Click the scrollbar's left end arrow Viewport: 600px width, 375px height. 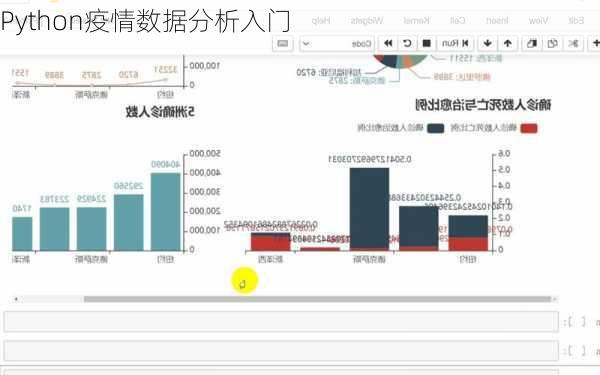[16, 299]
